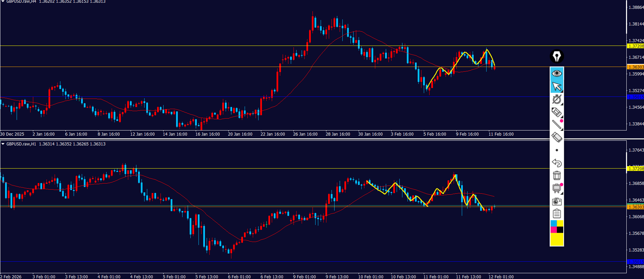644x279 pixels.
Task: Select the straight line drawing tool
Action: (556, 125)
